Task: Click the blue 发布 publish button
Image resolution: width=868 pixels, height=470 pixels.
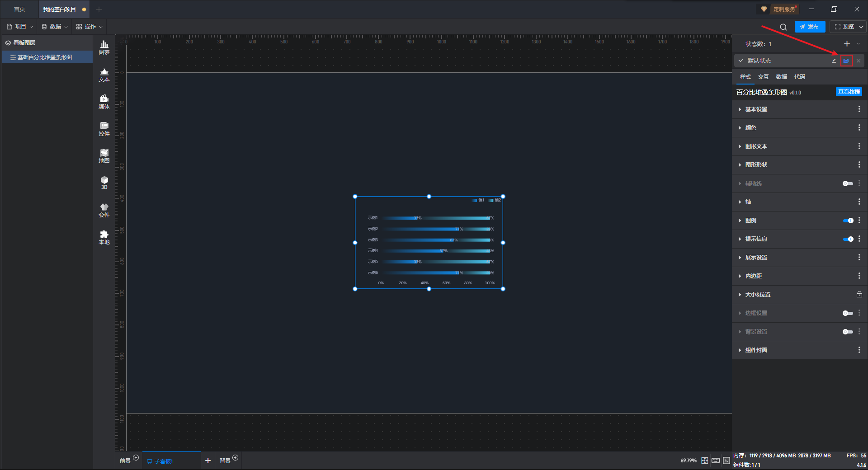Action: [810, 27]
